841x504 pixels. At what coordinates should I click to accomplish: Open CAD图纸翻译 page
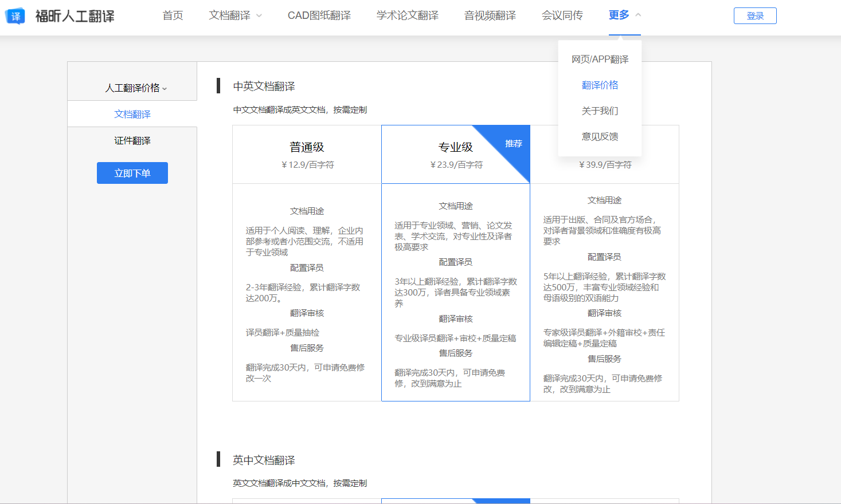click(x=319, y=15)
